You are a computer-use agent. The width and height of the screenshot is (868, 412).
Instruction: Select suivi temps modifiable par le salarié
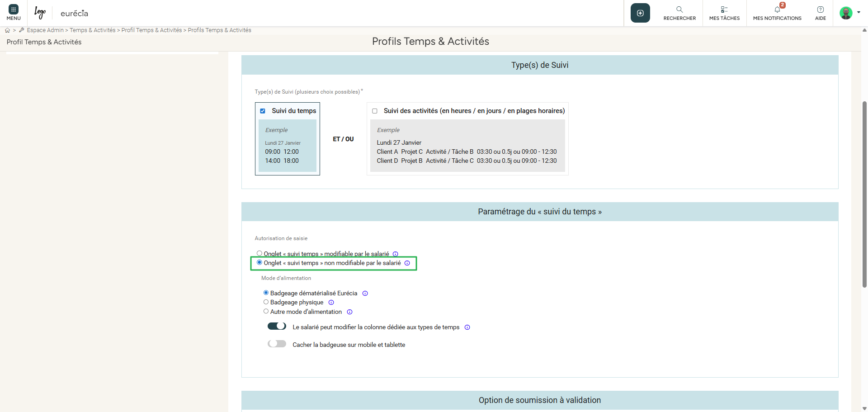click(x=259, y=253)
